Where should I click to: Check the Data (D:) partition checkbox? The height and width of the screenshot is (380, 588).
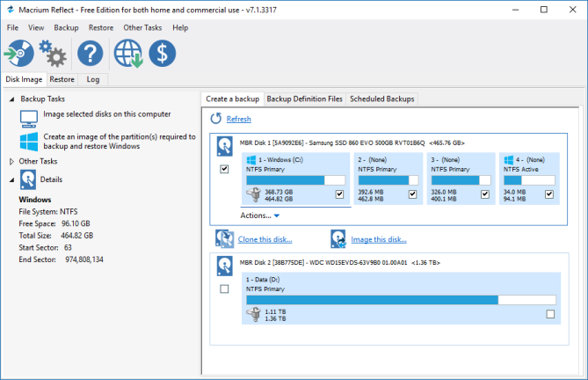tap(550, 314)
